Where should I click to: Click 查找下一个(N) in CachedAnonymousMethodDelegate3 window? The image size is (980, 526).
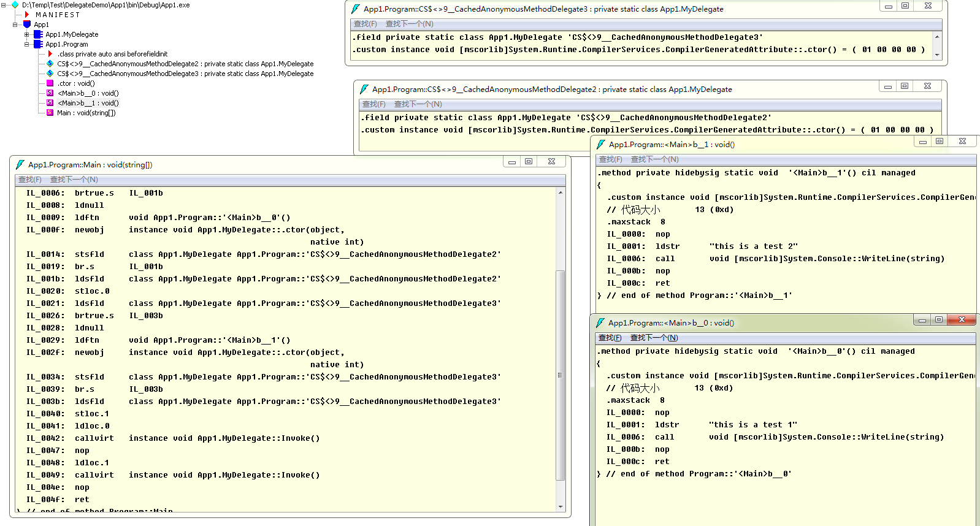tap(410, 24)
